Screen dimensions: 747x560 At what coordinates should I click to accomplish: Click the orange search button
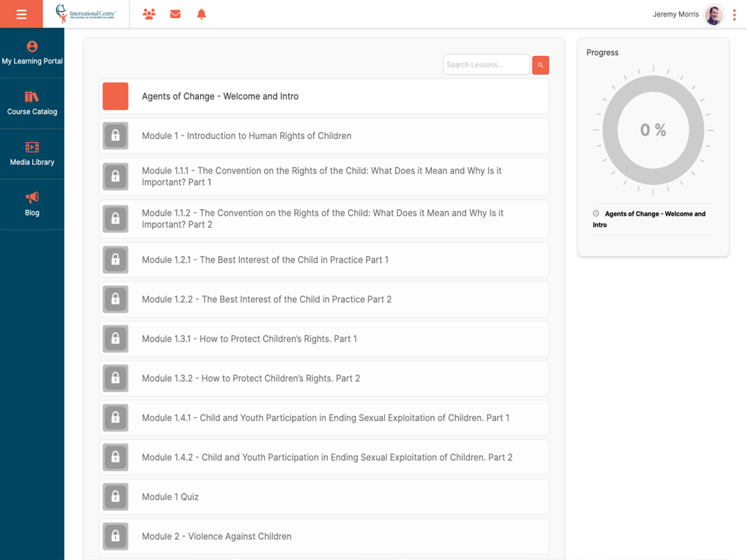click(x=541, y=65)
